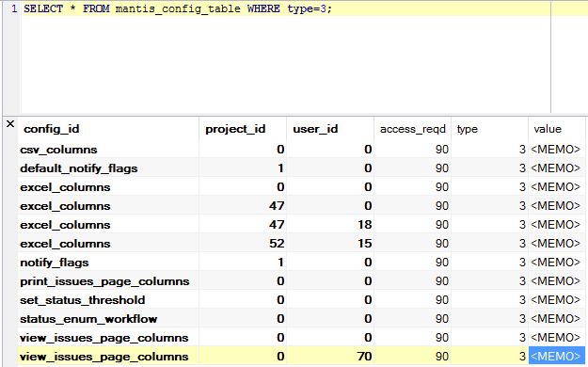Click user_id value 18 cell
Viewport: 588px width, 367px height.
pos(330,224)
